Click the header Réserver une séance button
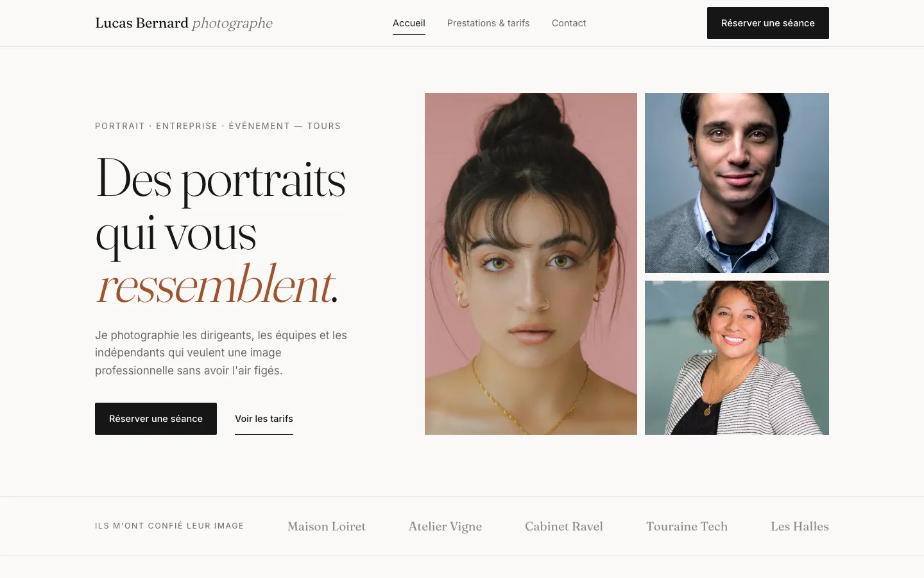Viewport: 924px width, 578px height. pyautogui.click(x=768, y=23)
